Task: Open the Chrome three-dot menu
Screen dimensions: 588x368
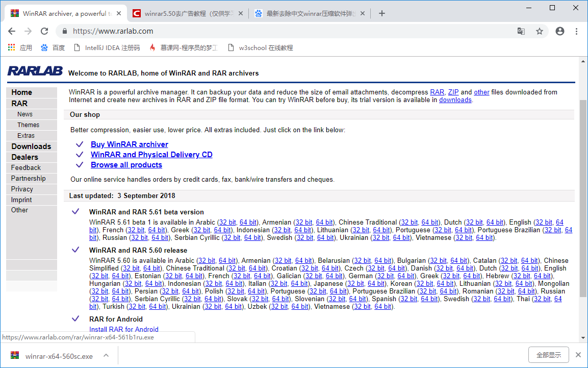Action: coord(576,31)
